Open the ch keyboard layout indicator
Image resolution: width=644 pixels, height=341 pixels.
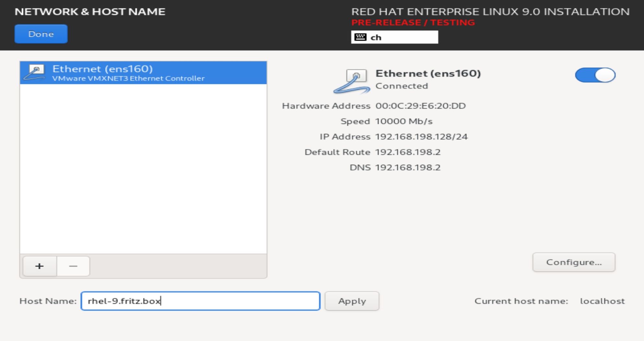(x=395, y=37)
